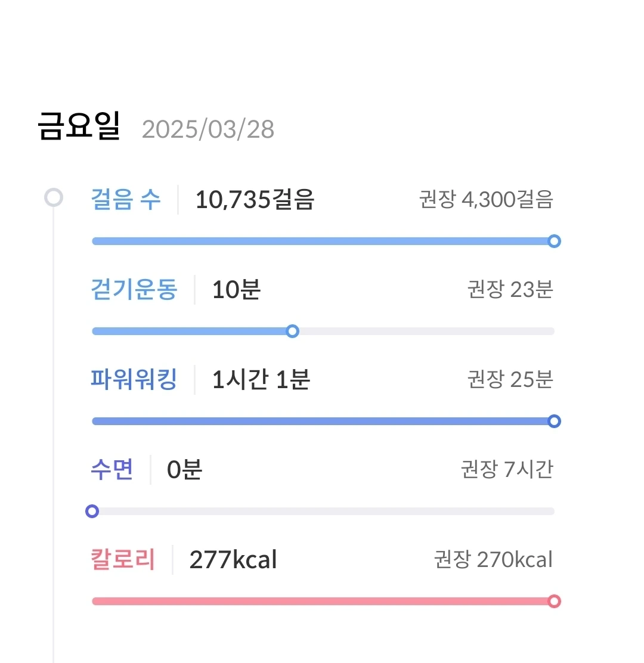The width and height of the screenshot is (644, 663).
Task: Tap the 권장 7시간 sleep recommendation
Action: (x=507, y=470)
